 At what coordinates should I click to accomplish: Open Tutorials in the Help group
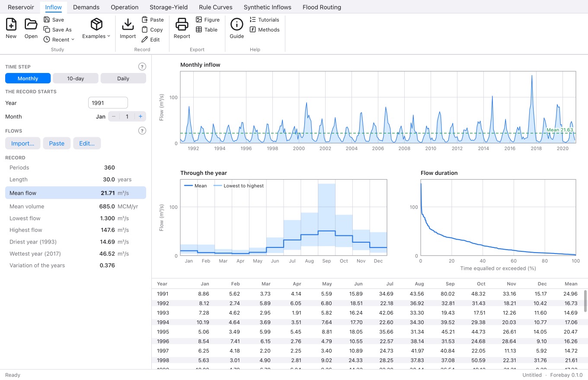pyautogui.click(x=265, y=20)
